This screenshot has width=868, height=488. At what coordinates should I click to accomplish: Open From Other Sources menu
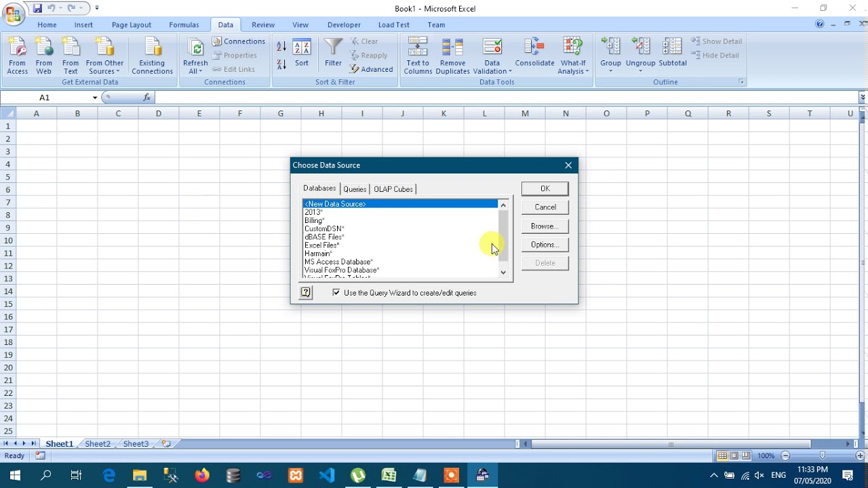click(x=104, y=56)
